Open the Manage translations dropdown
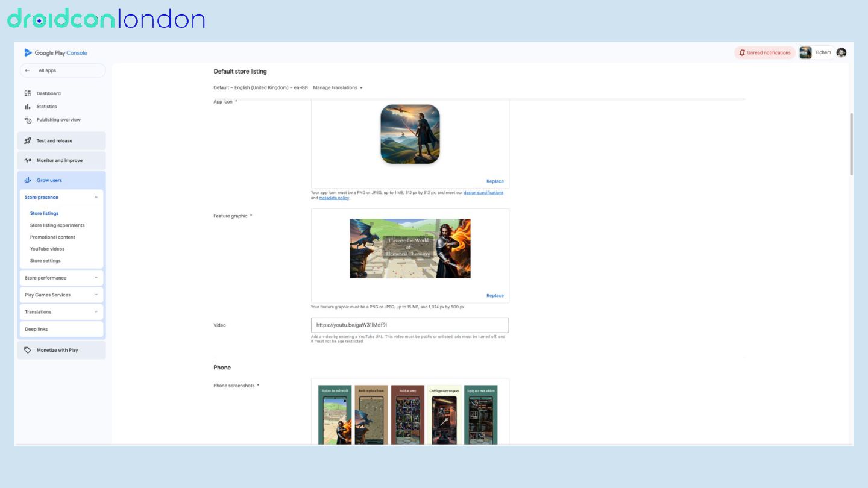The width and height of the screenshot is (868, 488). tap(338, 88)
